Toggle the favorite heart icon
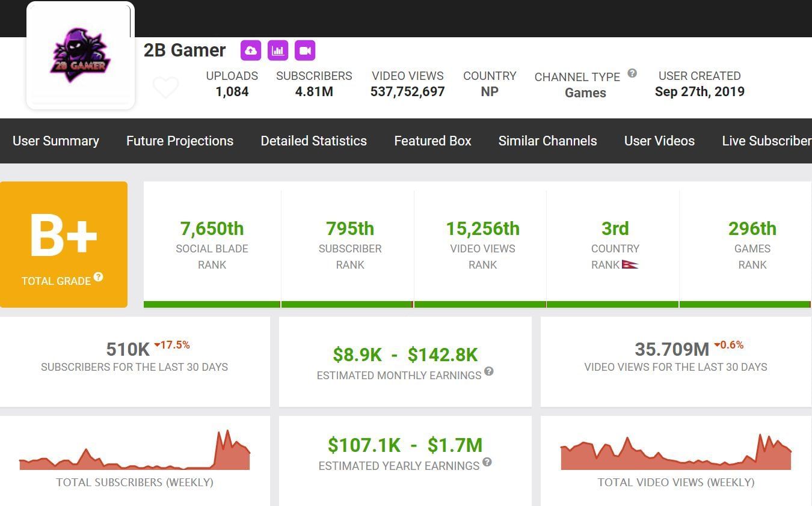 click(165, 88)
